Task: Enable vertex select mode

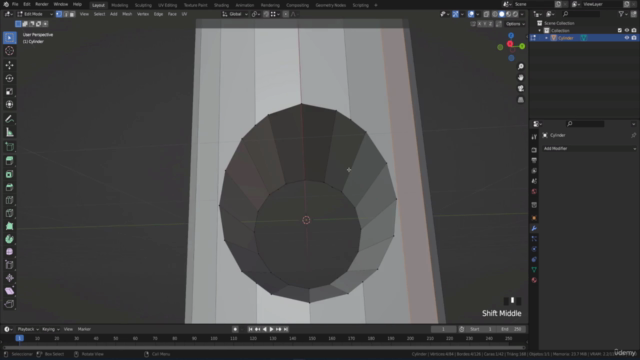Action: [59, 14]
